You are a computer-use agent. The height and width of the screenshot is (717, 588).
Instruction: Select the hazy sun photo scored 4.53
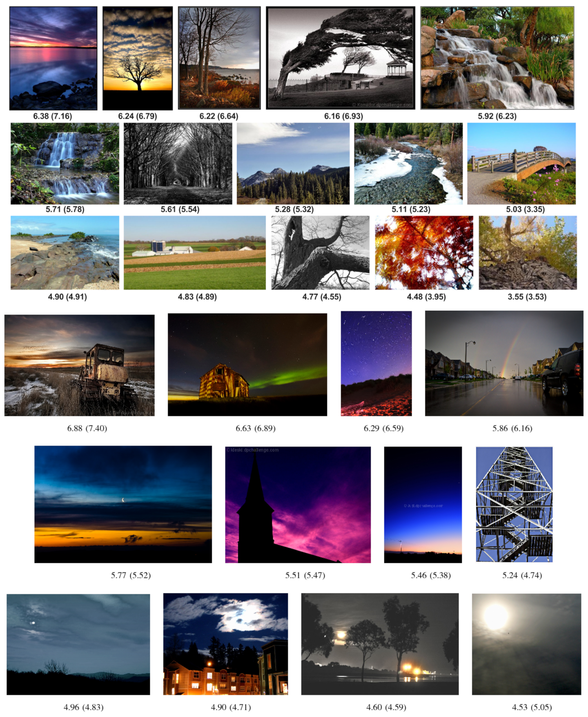[526, 644]
